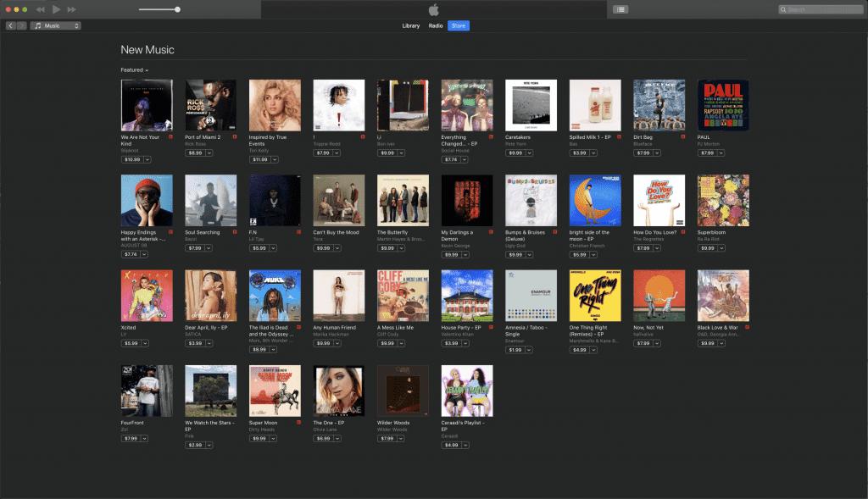Open the Ceraadi's Playlist - EP cover
This screenshot has height=499, width=868.
[x=467, y=391]
